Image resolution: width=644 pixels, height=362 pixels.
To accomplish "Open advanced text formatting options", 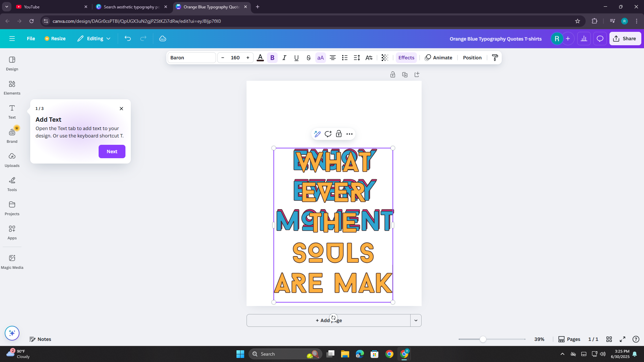I will [x=369, y=58].
